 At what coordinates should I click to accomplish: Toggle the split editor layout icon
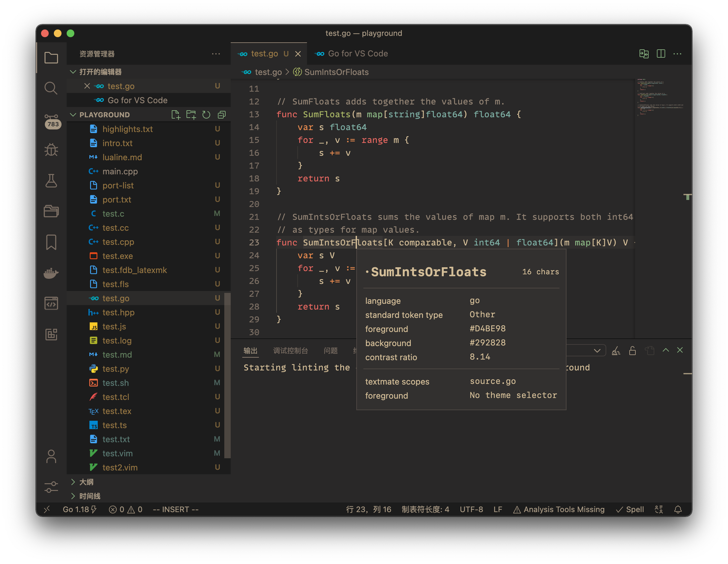[661, 53]
